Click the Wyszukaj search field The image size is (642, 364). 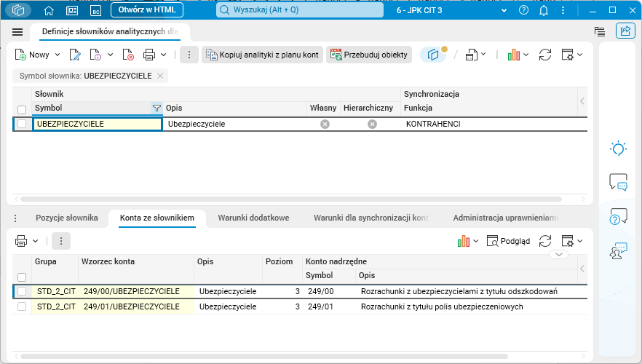300,9
